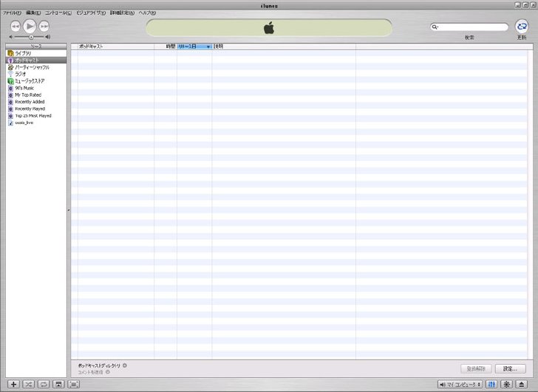Click the ポッドキャストディレクトリ link arrow
The image size is (538, 392).
click(125, 365)
